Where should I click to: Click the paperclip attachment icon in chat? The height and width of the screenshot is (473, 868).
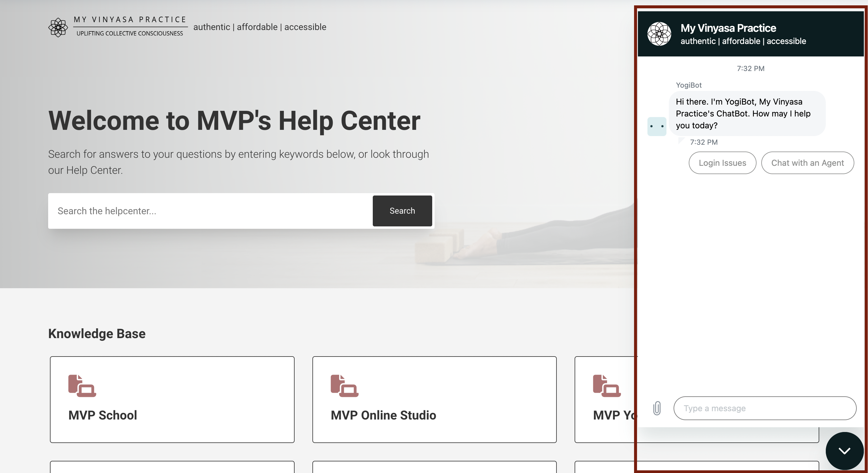pyautogui.click(x=657, y=408)
